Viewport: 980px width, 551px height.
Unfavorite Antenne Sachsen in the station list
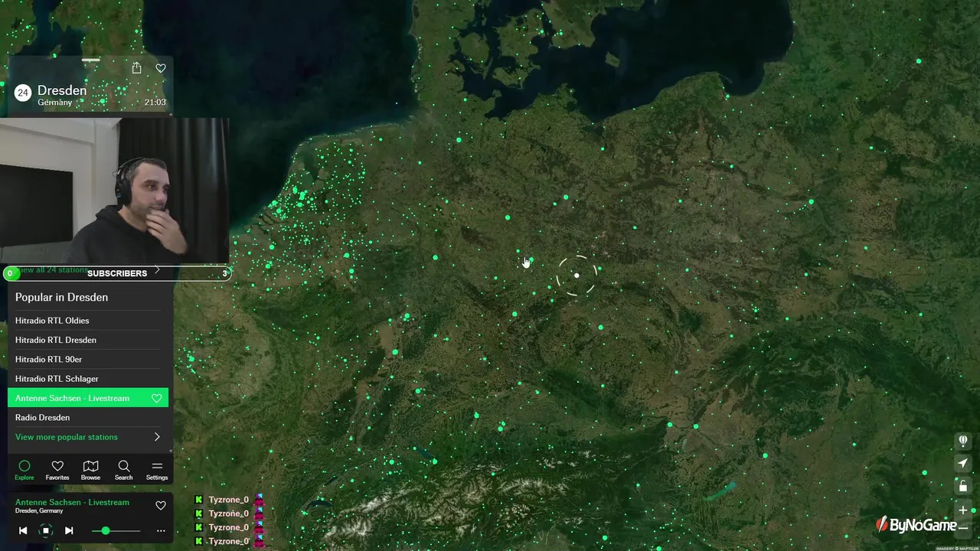pos(156,398)
